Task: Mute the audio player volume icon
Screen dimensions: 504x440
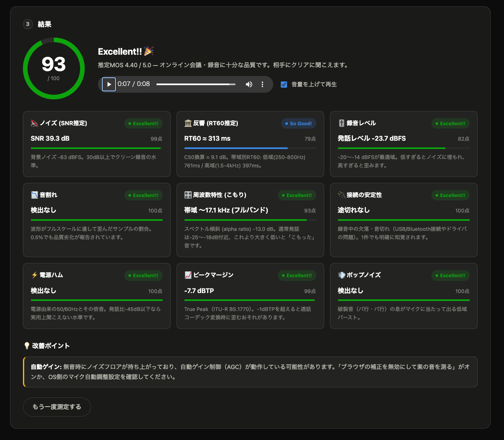Action: coord(249,84)
